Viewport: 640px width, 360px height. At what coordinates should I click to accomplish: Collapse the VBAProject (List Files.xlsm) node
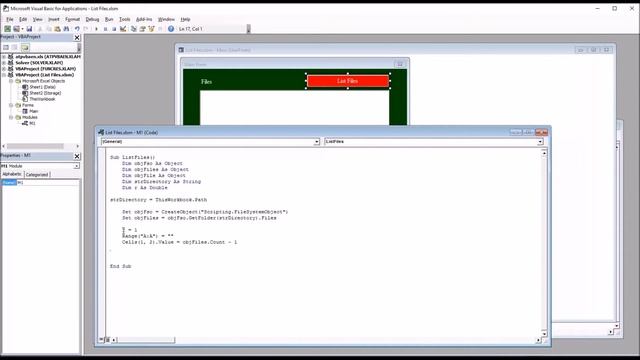coord(4,75)
